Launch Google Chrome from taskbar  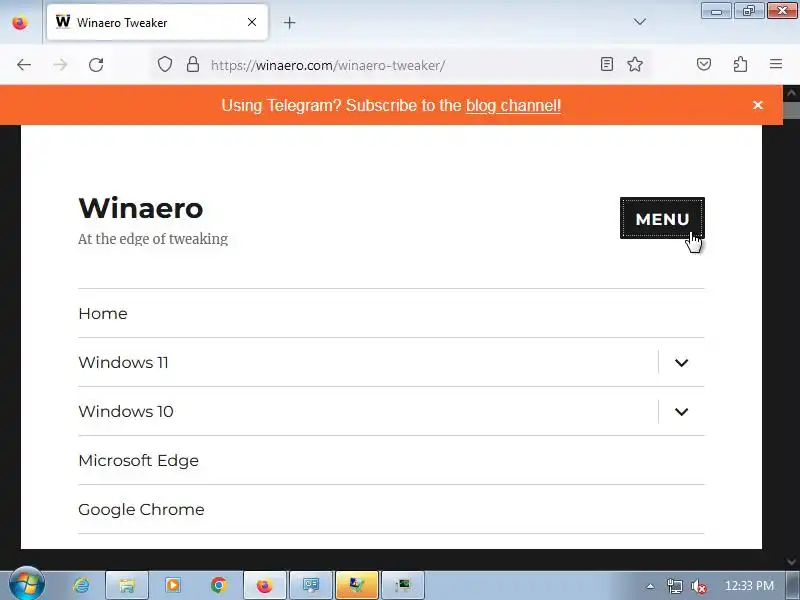[219, 585]
